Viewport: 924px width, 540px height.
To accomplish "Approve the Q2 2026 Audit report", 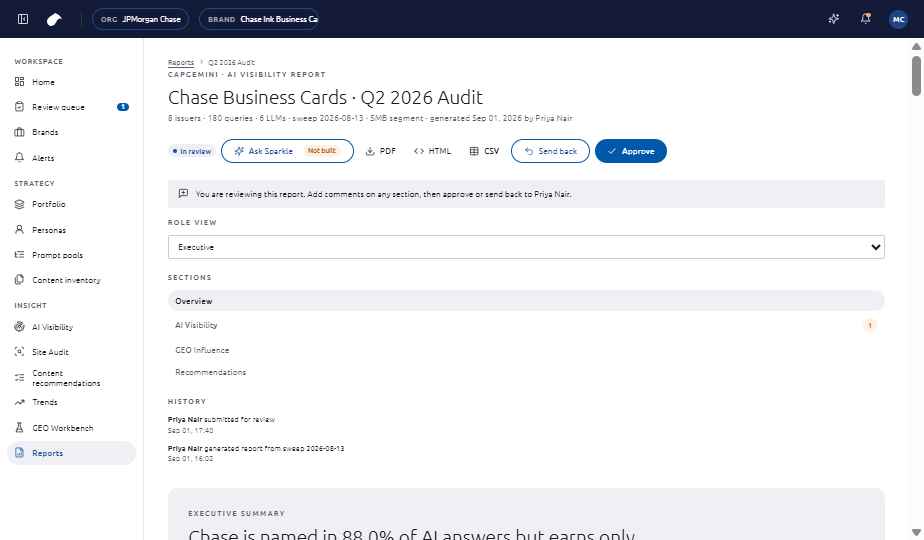I will (x=631, y=151).
